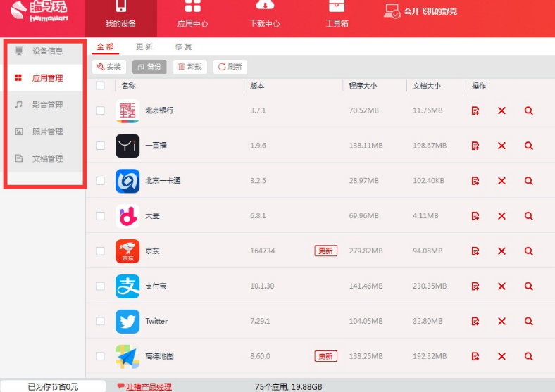Image resolution: width=555 pixels, height=392 pixels.
Task: Toggle select-all checkbox in table header
Action: coord(101,86)
